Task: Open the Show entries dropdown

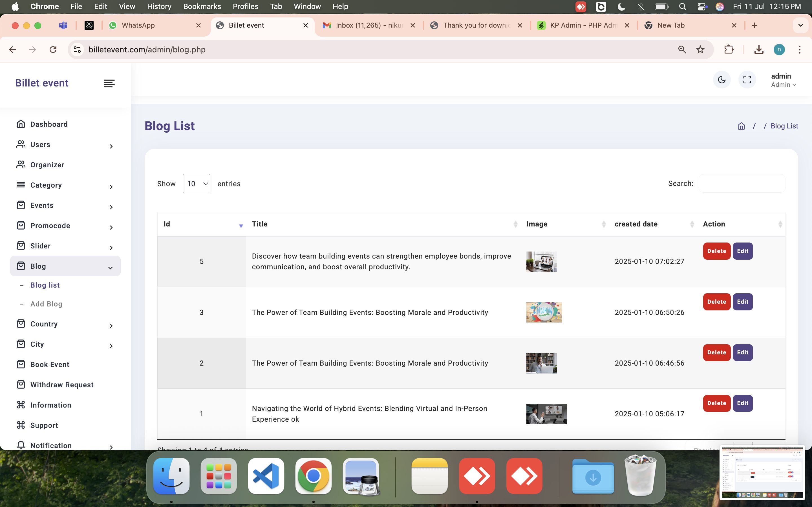Action: (196, 184)
